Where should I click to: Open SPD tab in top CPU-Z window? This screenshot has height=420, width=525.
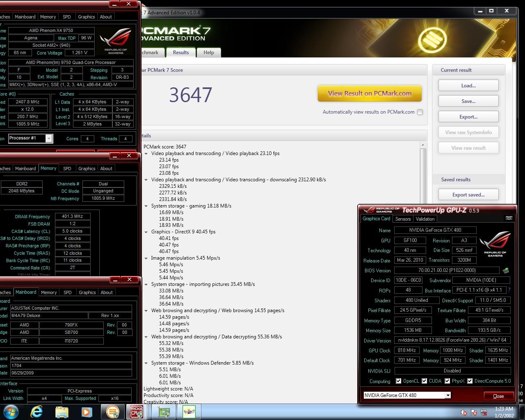tap(66, 17)
